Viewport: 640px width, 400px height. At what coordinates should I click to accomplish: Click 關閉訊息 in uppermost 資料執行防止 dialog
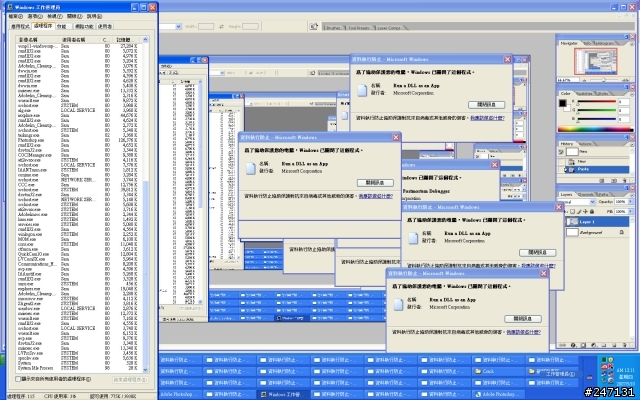click(486, 104)
